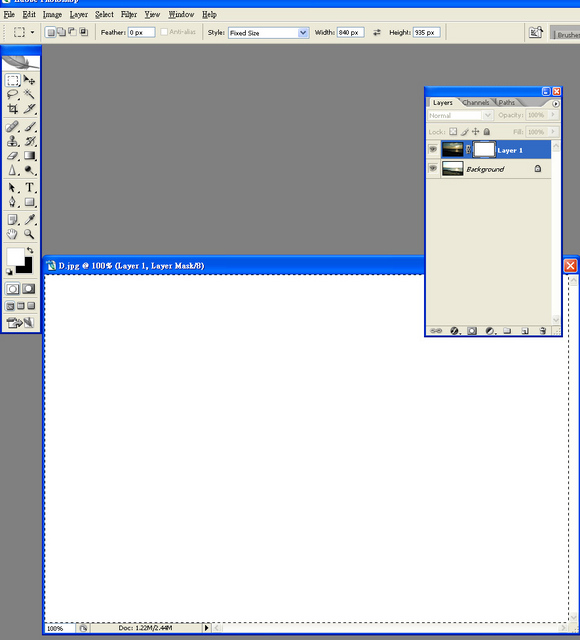The height and width of the screenshot is (640, 580).
Task: Open the Fill slider arrow
Action: pos(553,131)
